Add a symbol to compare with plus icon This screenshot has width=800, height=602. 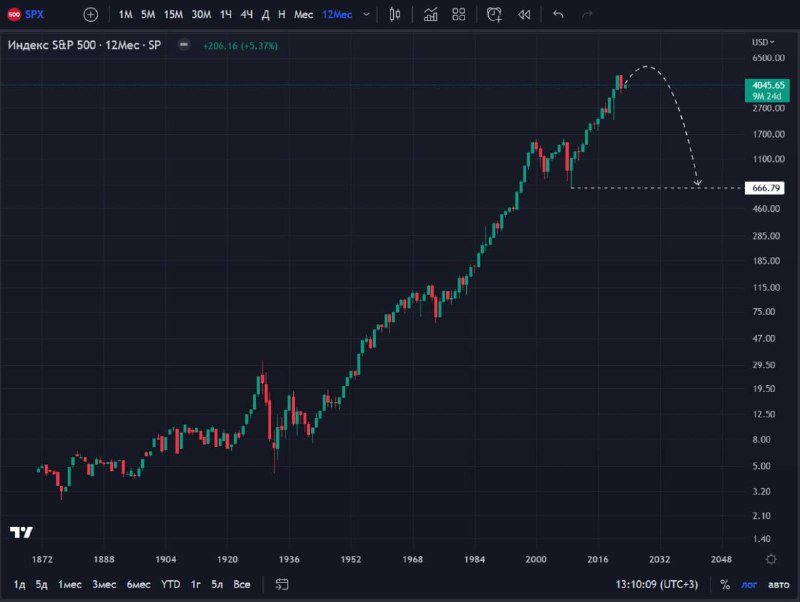tap(90, 15)
